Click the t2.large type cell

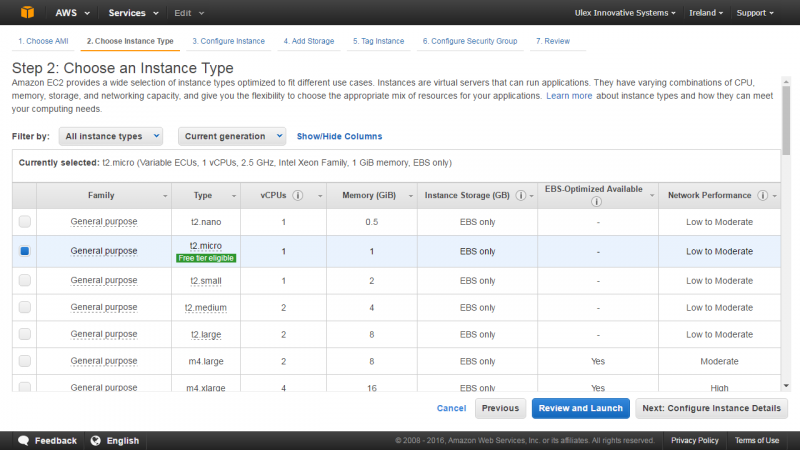tap(206, 335)
